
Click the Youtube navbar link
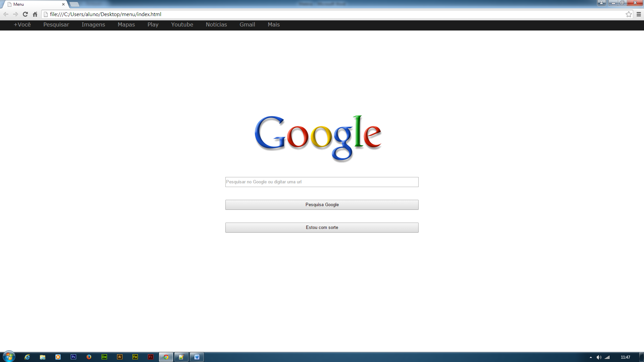(182, 24)
